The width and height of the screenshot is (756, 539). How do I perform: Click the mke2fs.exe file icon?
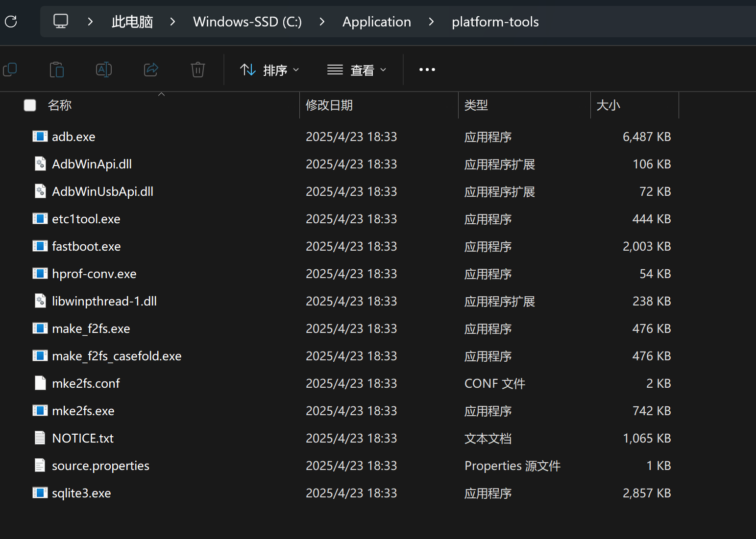[x=40, y=410]
